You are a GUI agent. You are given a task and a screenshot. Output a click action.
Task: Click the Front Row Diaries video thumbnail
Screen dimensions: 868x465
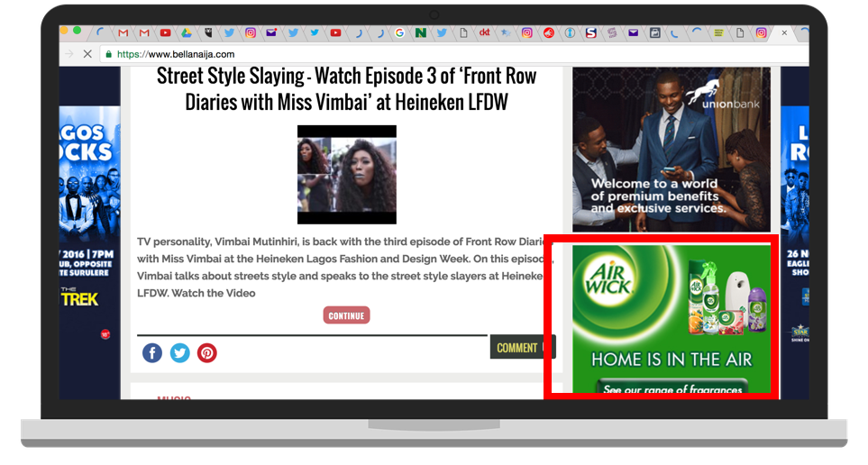click(346, 175)
